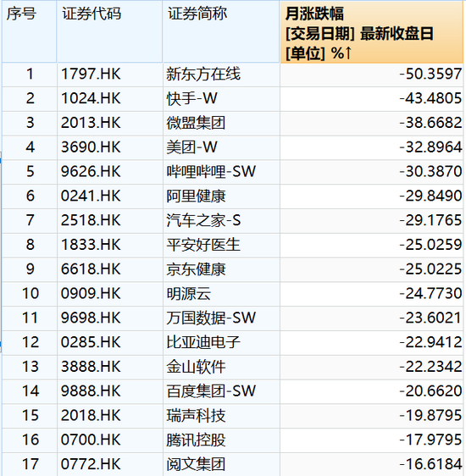Viewport: 466px width, 476px height.
Task: Select code 9626.HK for 哔哩哔哩-SW
Action: point(91,172)
